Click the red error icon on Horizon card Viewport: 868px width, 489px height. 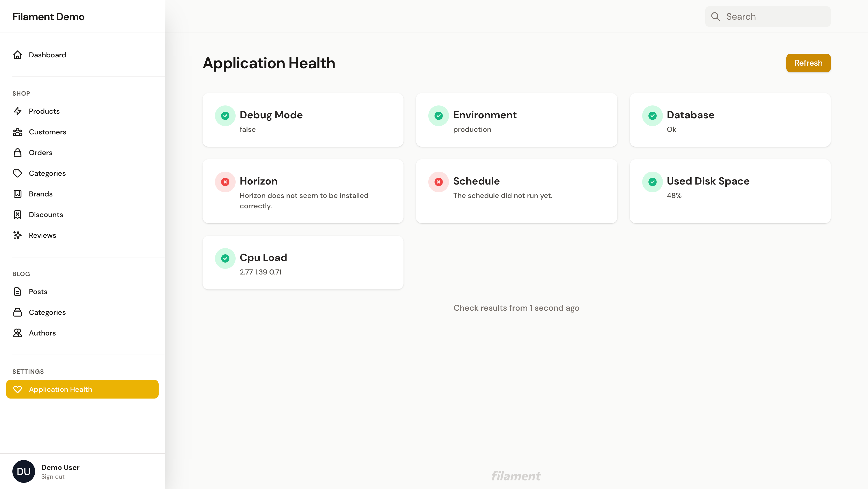click(x=225, y=182)
